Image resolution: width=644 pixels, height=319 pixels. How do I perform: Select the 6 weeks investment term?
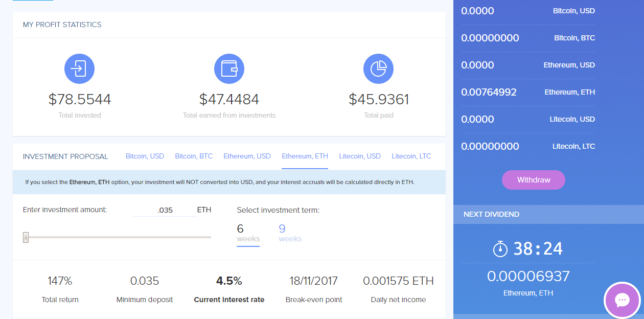248,233
